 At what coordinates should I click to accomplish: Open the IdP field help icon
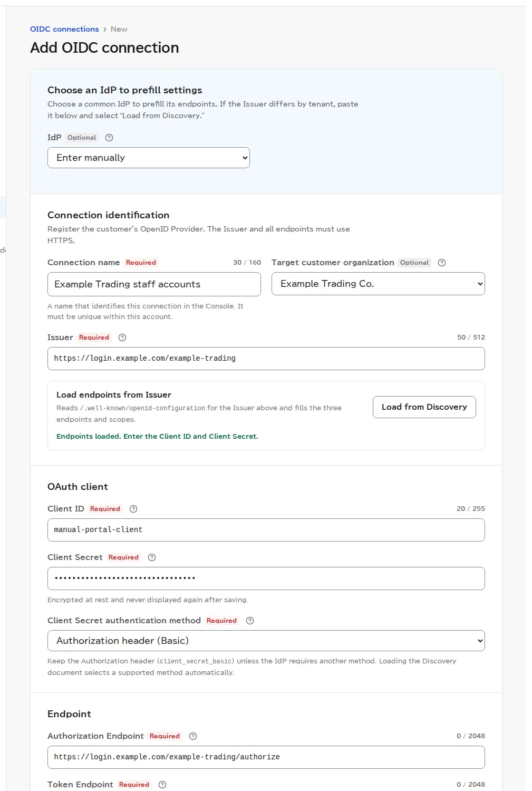click(x=109, y=138)
